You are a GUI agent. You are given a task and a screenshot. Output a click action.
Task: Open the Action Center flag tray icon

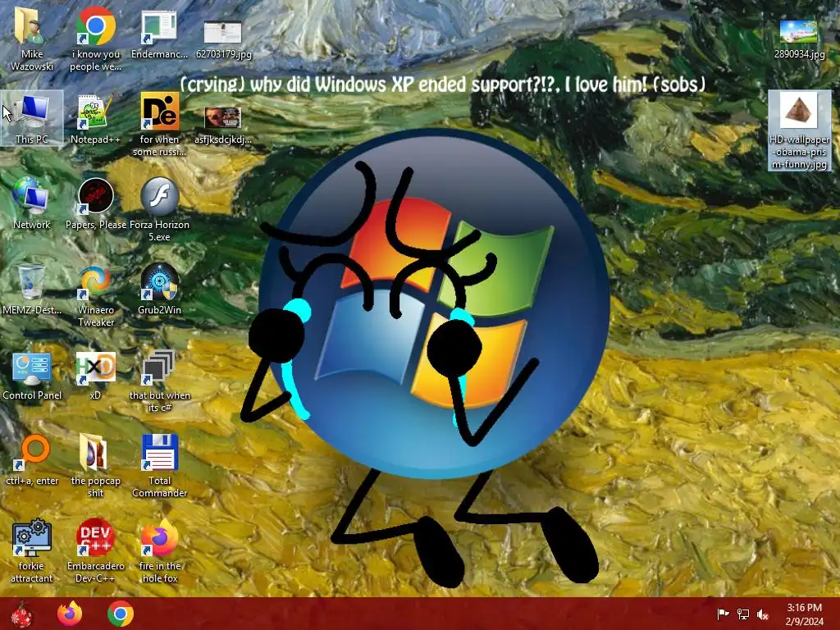pyautogui.click(x=723, y=614)
